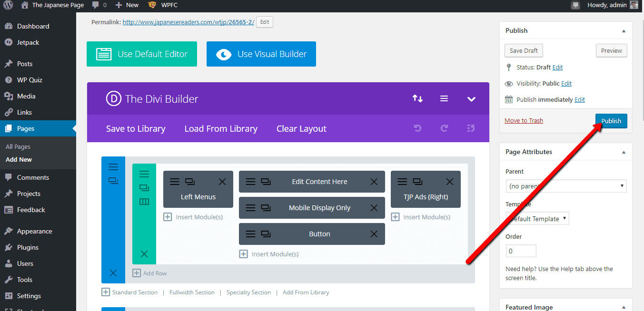This screenshot has height=311, width=644.
Task: Change the green row column structure
Action: (x=144, y=202)
